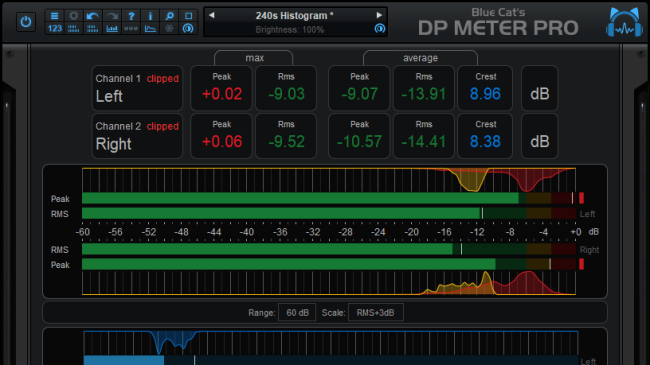Image resolution: width=650 pixels, height=365 pixels.
Task: Toggle the curve graph display icon
Action: point(150,29)
